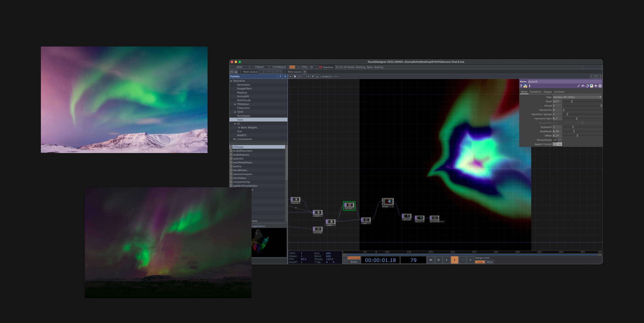The width and height of the screenshot is (644, 323).
Task: Set range limit to Once
Action: point(489,262)
